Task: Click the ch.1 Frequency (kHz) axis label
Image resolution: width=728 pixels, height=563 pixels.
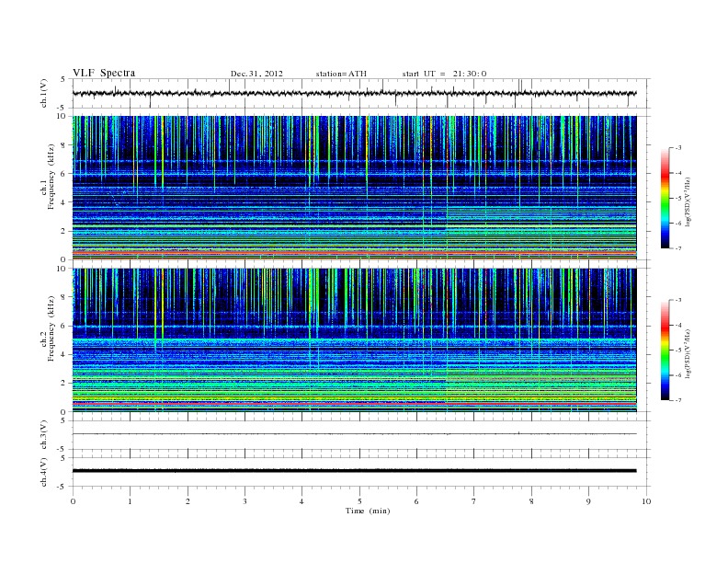Action: 48,177
